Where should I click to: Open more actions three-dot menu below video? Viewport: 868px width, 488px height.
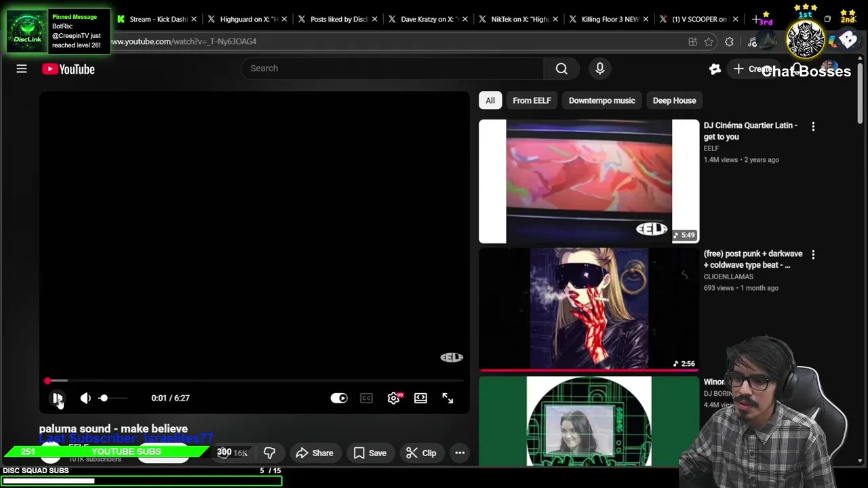pos(460,453)
